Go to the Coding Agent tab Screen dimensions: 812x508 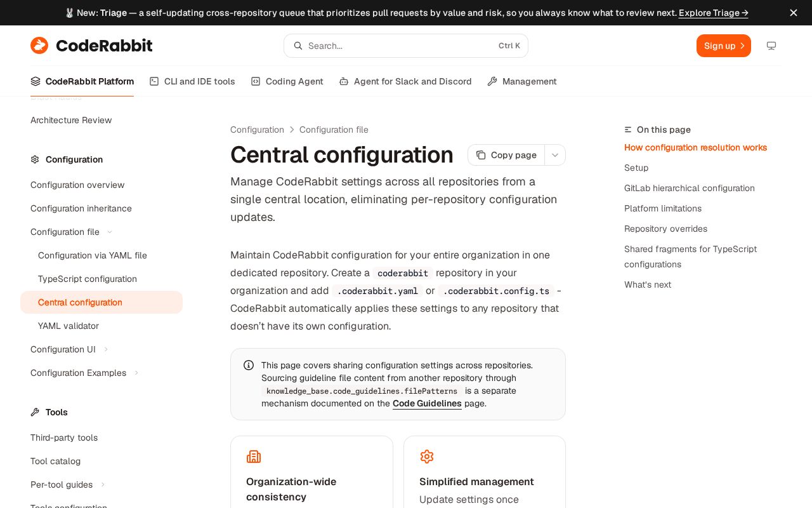pyautogui.click(x=287, y=81)
